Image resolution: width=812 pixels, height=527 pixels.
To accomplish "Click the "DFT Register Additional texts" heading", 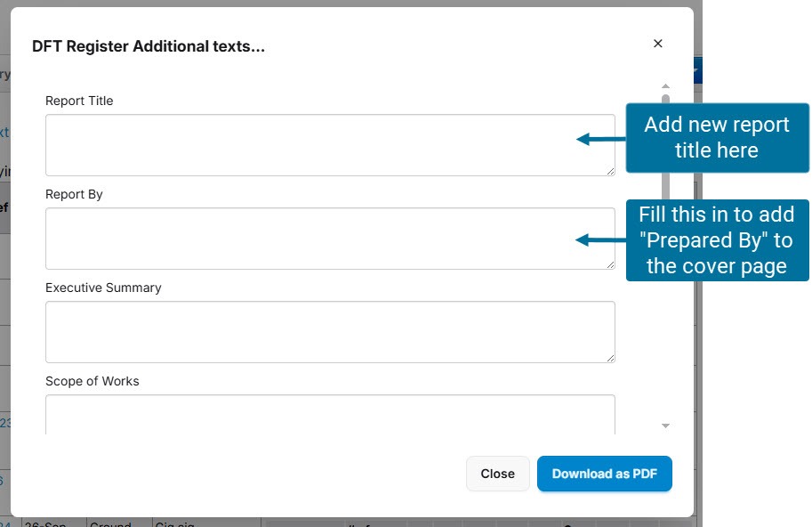I will pos(149,47).
